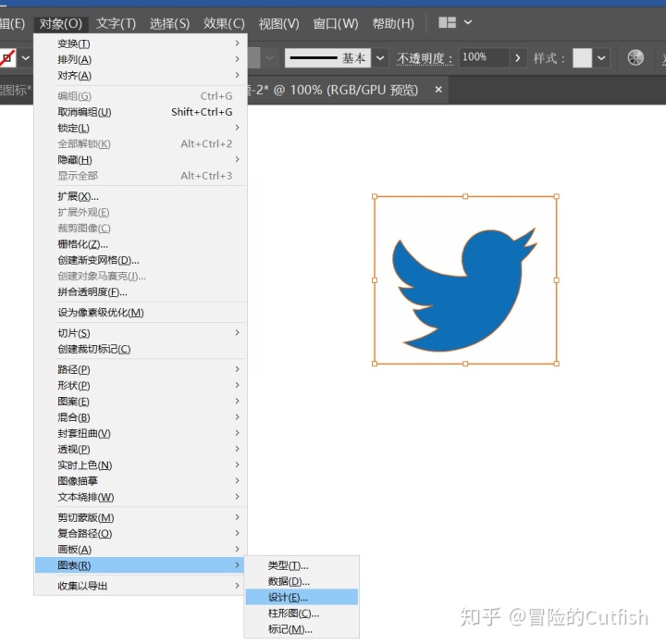Open the 画板(A) submenu
The image size is (666, 644).
click(141, 550)
